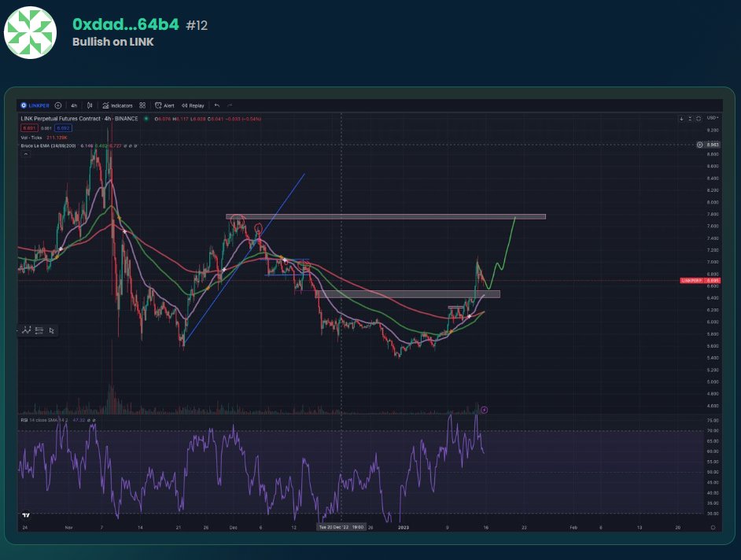
Task: Click the blue ascending trend line
Action: coord(244,259)
